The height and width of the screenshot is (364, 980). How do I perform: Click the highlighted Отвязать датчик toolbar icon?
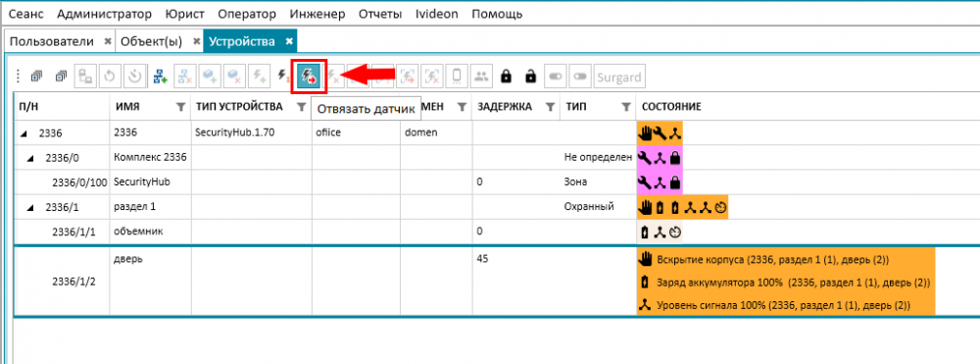(309, 77)
